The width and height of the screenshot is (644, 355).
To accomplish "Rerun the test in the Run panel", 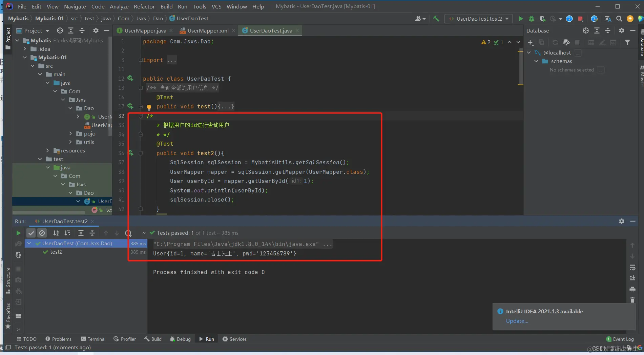I will pyautogui.click(x=18, y=233).
